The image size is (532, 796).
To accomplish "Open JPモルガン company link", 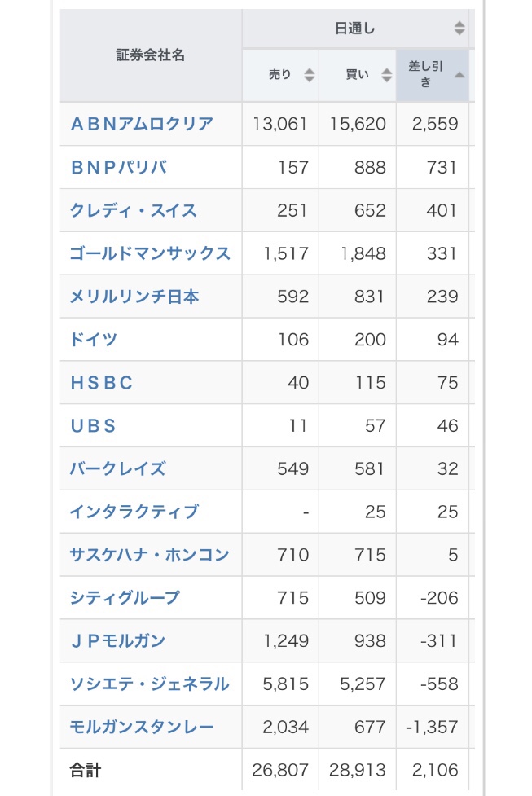I will tap(118, 640).
